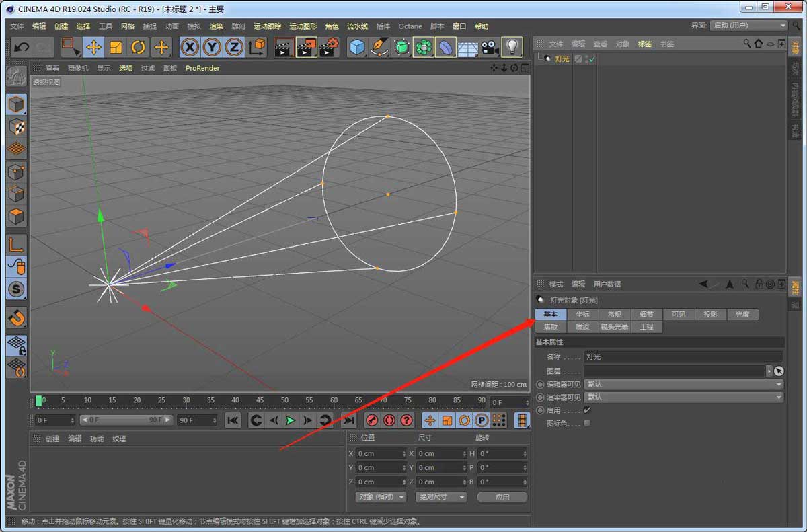Expand the 图层 field small arrow
Screen dimensions: 807x532
(769, 371)
